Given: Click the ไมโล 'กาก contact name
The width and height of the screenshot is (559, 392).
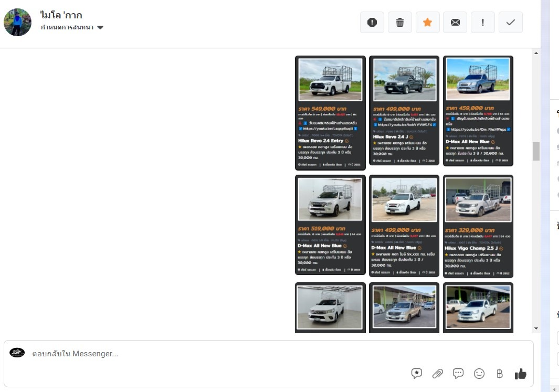Looking at the screenshot, I should pos(61,15).
